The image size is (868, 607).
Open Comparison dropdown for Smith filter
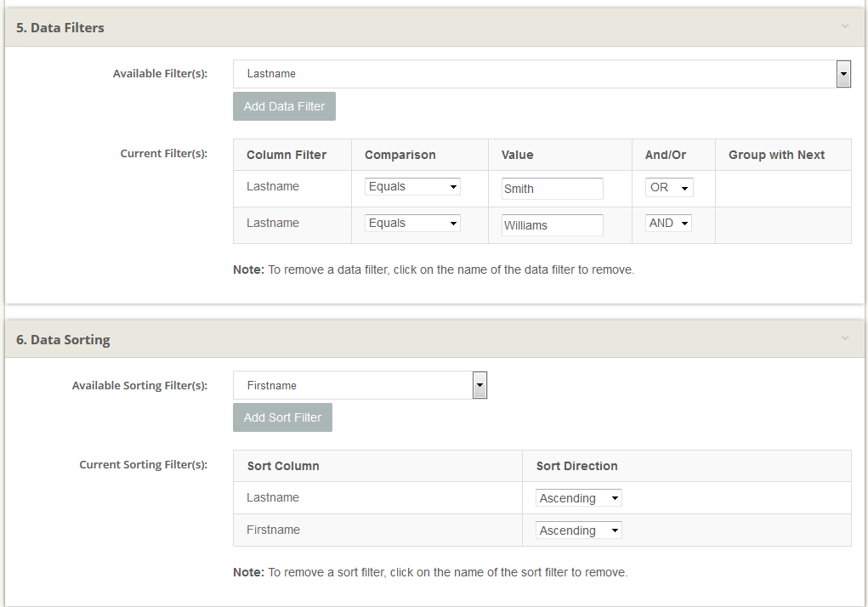pos(413,187)
